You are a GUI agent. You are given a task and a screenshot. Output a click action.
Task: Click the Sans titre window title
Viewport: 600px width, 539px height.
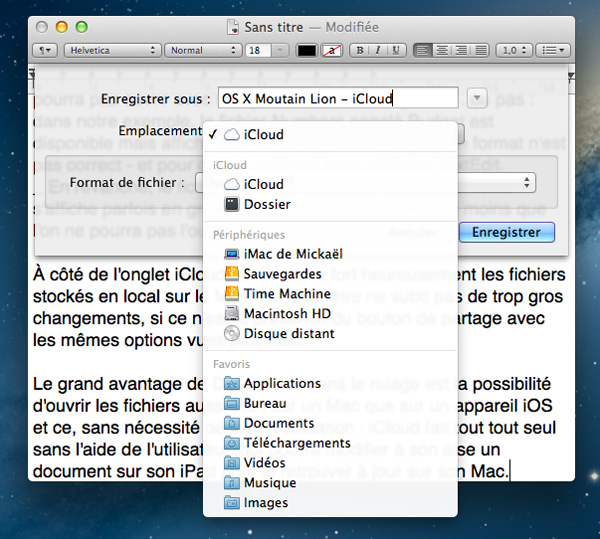point(274,27)
